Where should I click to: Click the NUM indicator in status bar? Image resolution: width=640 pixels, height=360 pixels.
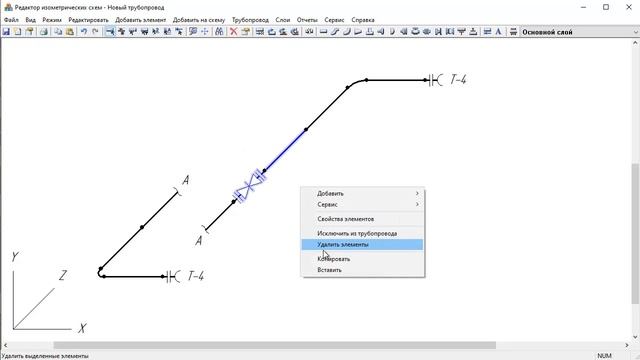pos(604,356)
